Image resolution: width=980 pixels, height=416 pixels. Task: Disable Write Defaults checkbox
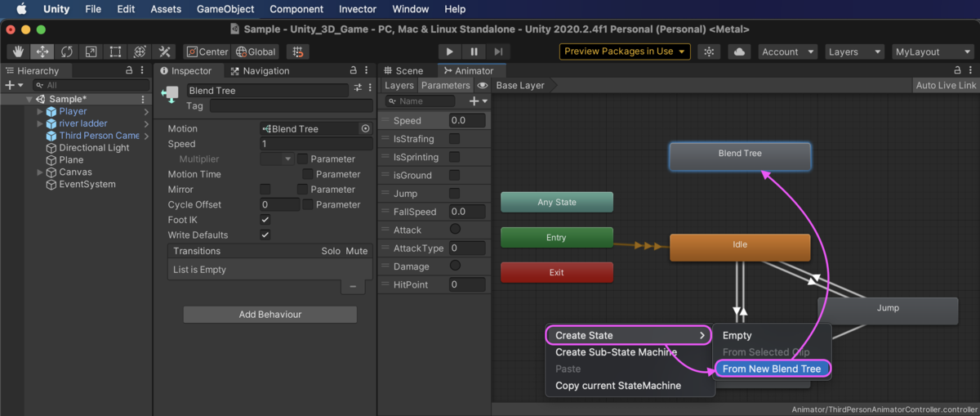pos(265,235)
